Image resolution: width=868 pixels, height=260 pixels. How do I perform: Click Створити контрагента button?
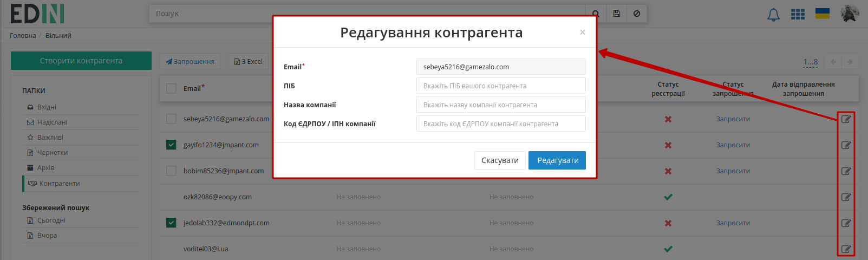(x=81, y=61)
